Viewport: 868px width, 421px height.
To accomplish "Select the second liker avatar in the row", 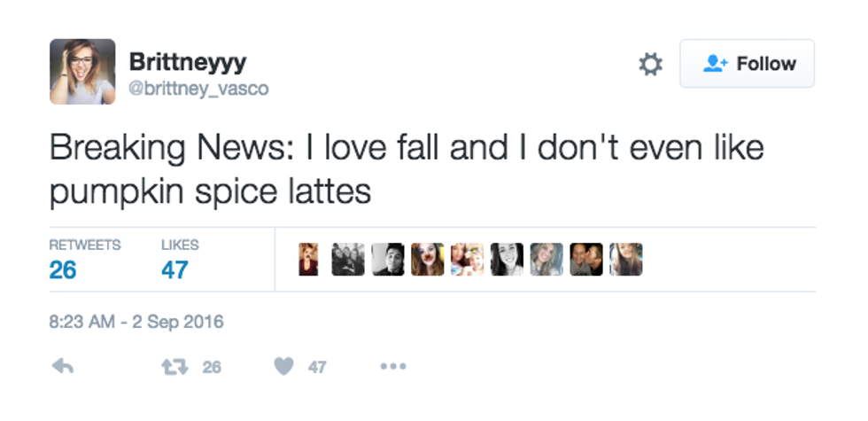I will point(348,260).
